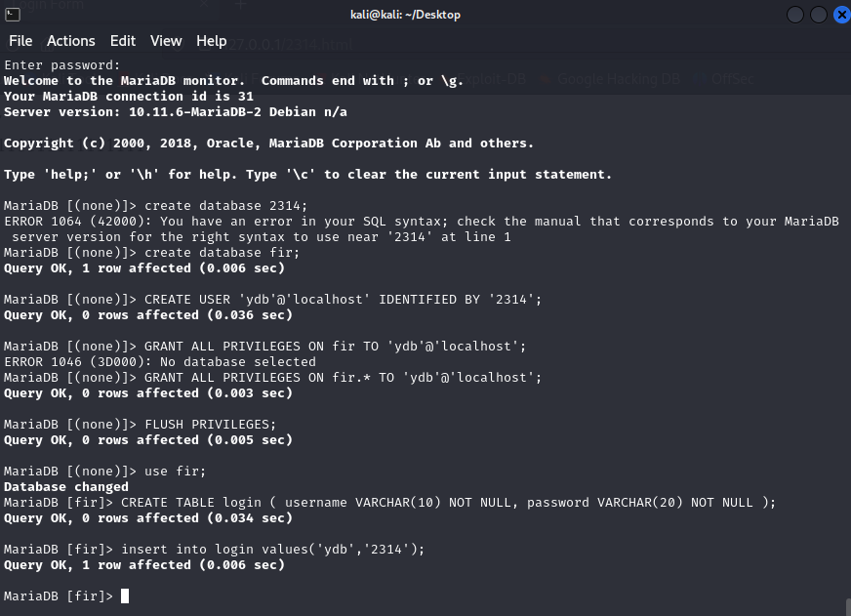This screenshot has height=616, width=851.
Task: Click the ERROR 1064 (42000) message line
Action: [420, 221]
